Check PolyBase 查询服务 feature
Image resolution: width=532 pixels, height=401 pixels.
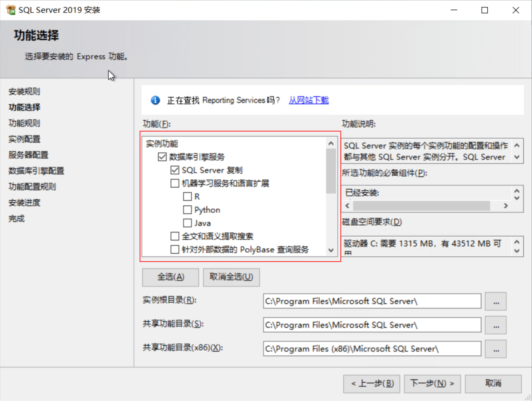point(174,249)
